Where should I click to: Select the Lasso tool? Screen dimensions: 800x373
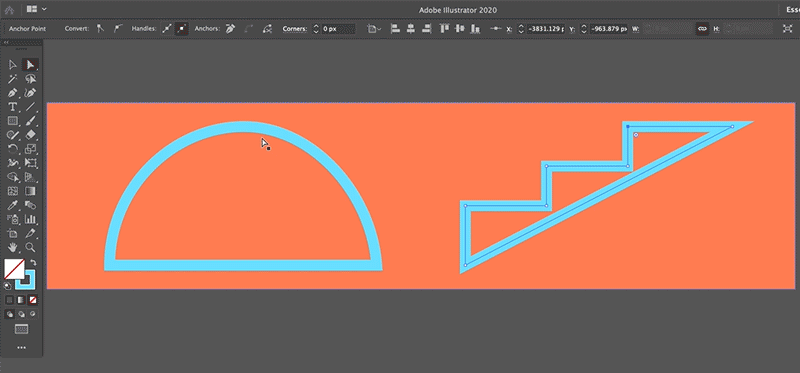click(30, 79)
